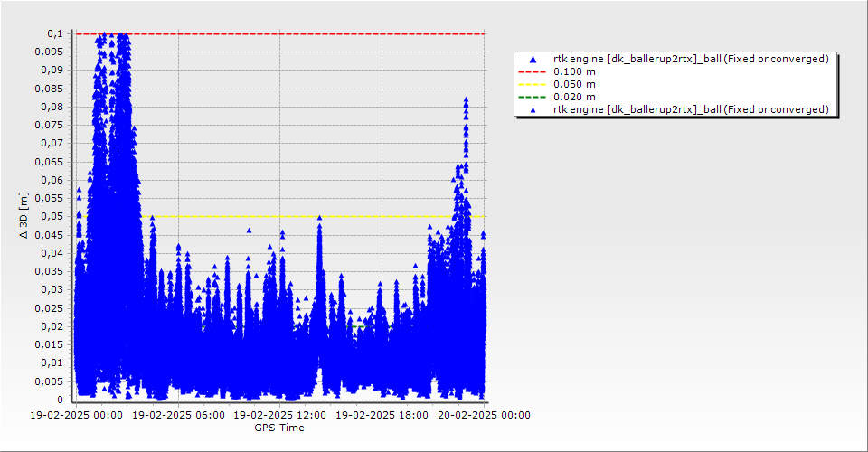Viewport: 868px width, 452px height.
Task: Click the '0,095' y-axis tick label
Action: (50, 52)
